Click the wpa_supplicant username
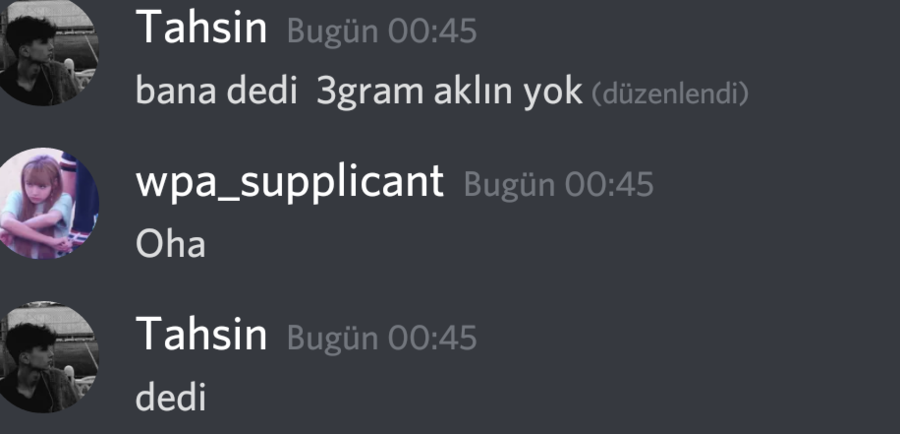Image resolution: width=900 pixels, height=434 pixels. pos(290,183)
